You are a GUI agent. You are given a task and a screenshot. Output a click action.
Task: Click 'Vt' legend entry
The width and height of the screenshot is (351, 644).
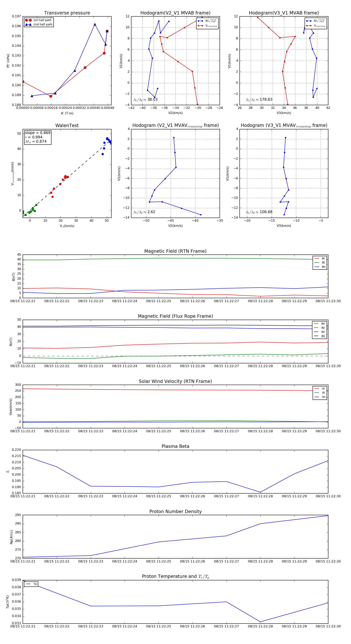point(320,393)
